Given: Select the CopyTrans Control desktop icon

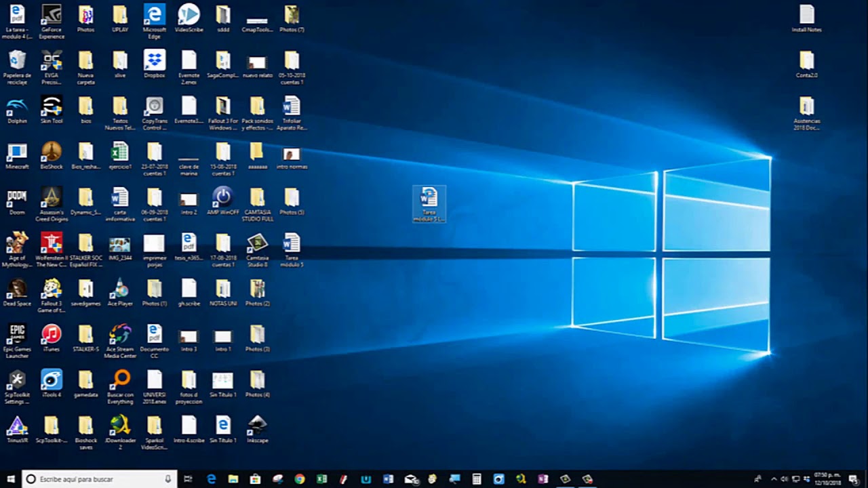Looking at the screenshot, I should [x=155, y=113].
